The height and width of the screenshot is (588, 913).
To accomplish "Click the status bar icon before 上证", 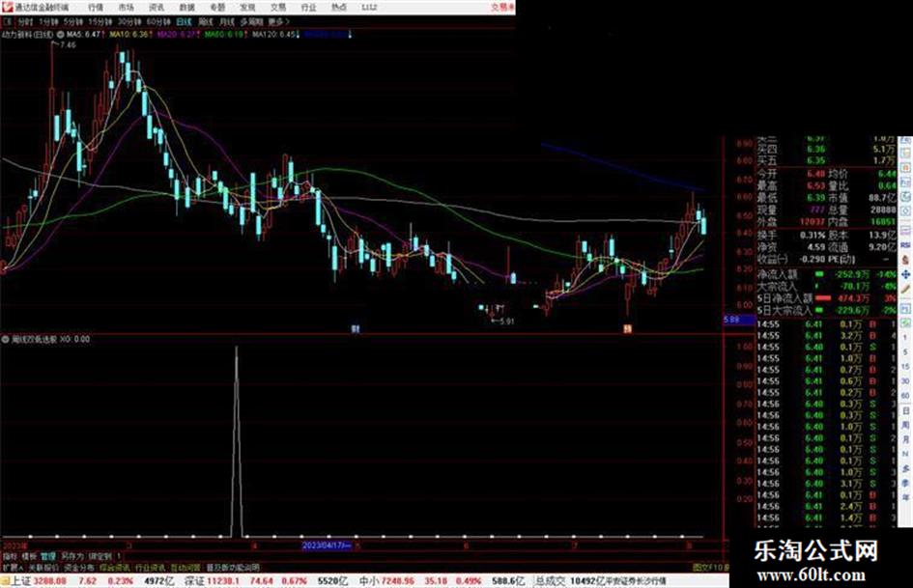I will [5, 581].
